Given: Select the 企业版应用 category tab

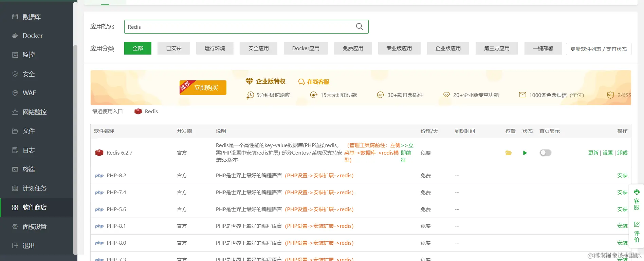Looking at the screenshot, I should 448,48.
